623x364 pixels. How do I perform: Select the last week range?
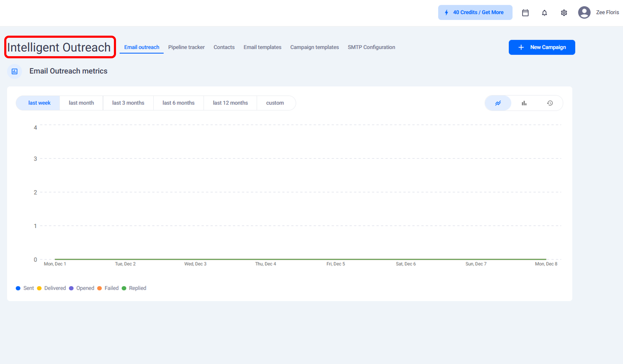(x=39, y=103)
